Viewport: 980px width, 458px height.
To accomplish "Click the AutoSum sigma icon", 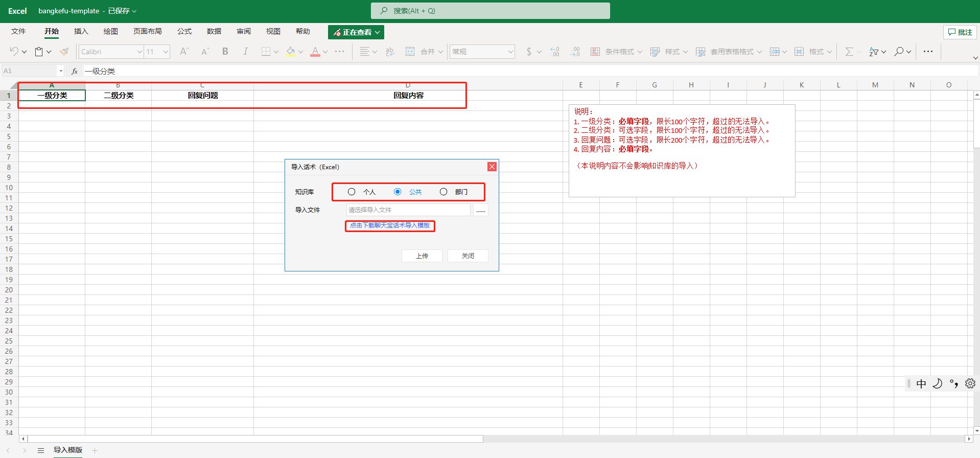I will 849,51.
